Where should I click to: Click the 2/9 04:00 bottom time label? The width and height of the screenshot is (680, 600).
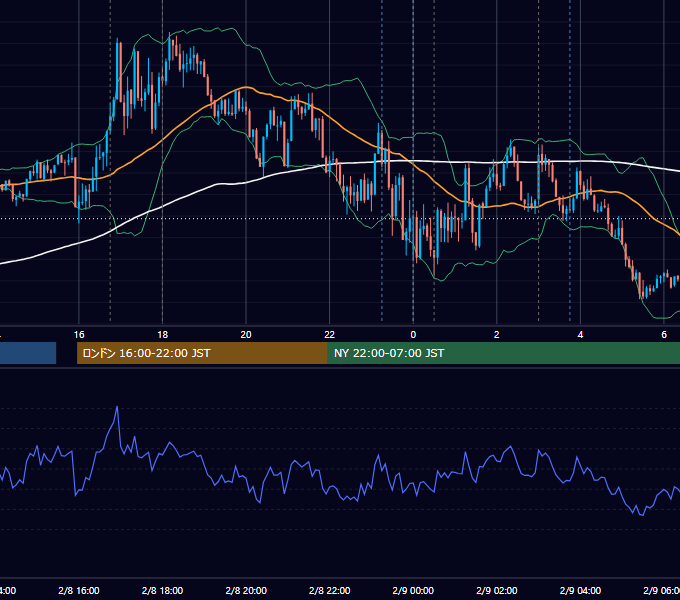(x=580, y=590)
